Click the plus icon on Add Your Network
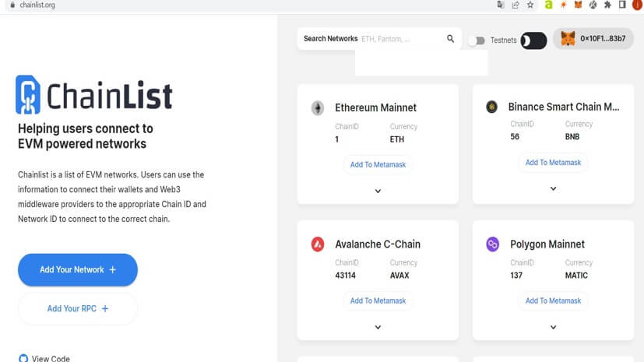Viewport: 644px width, 362px height. click(113, 269)
